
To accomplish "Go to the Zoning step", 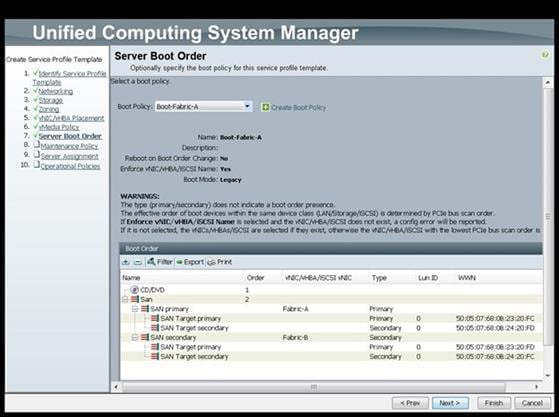I will pos(49,109).
